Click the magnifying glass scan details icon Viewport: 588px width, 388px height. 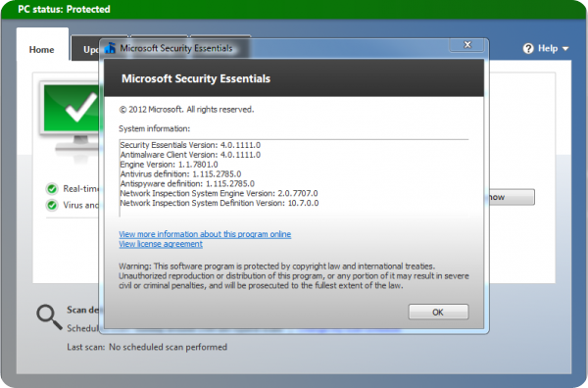tap(49, 317)
